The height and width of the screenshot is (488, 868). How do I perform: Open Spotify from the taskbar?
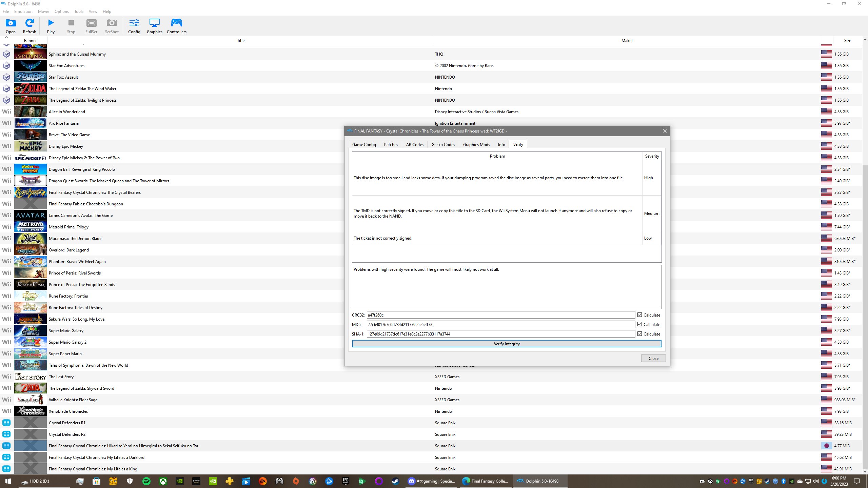point(146,481)
